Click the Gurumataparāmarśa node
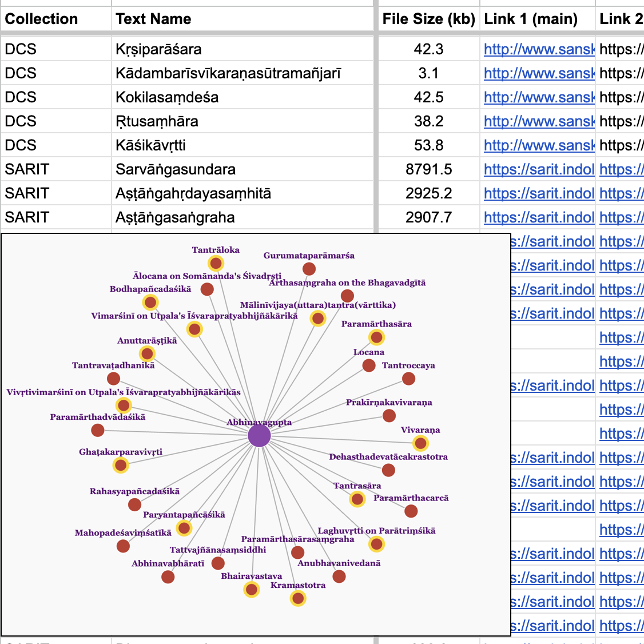 click(x=309, y=269)
